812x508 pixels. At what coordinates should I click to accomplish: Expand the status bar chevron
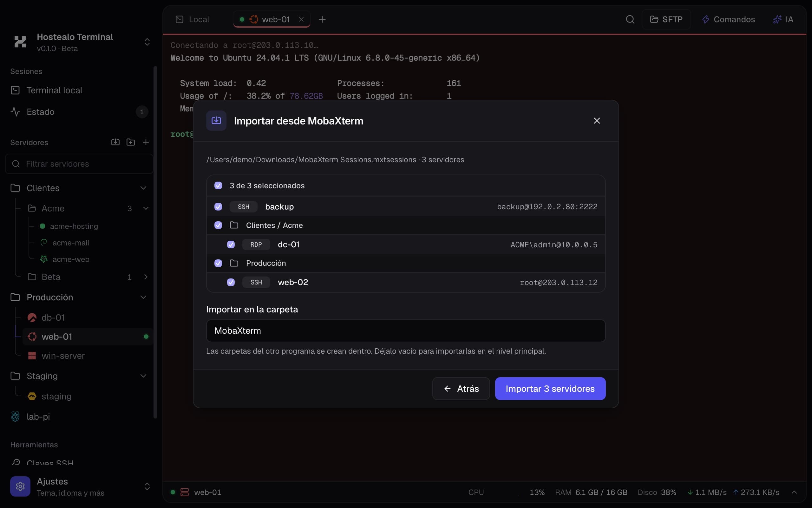[x=794, y=492]
